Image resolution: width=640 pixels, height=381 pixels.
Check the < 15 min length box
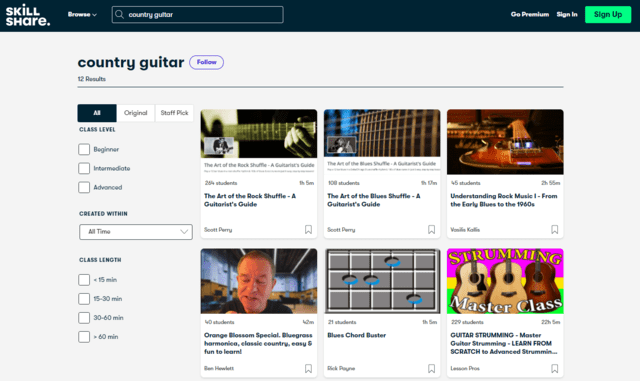click(x=84, y=280)
